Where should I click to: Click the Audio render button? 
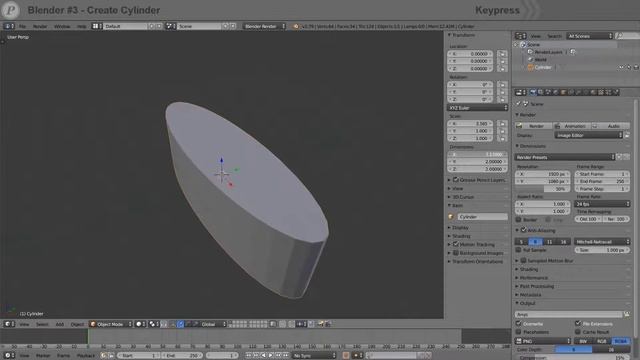610,126
